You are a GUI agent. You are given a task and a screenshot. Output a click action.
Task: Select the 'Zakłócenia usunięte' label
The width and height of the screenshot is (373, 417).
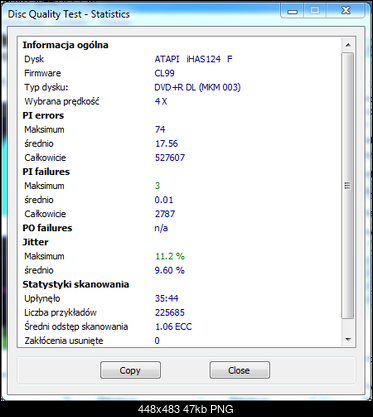click(64, 341)
